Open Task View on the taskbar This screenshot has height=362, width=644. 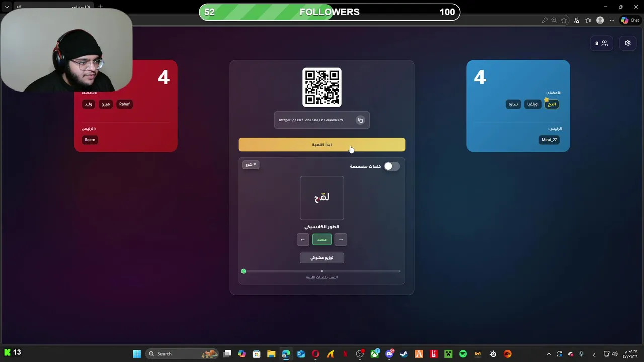coord(227,354)
